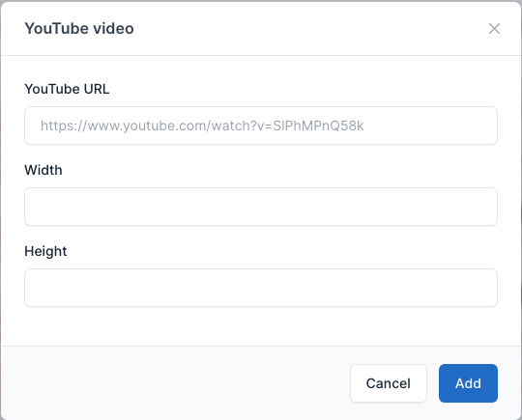Close the YouTube video dialog
This screenshot has height=420, width=522.
coord(494,29)
